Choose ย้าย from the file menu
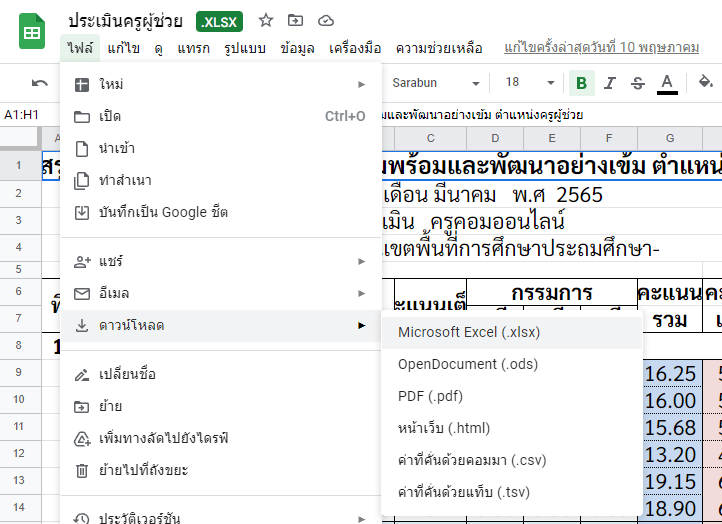 tap(221, 407)
